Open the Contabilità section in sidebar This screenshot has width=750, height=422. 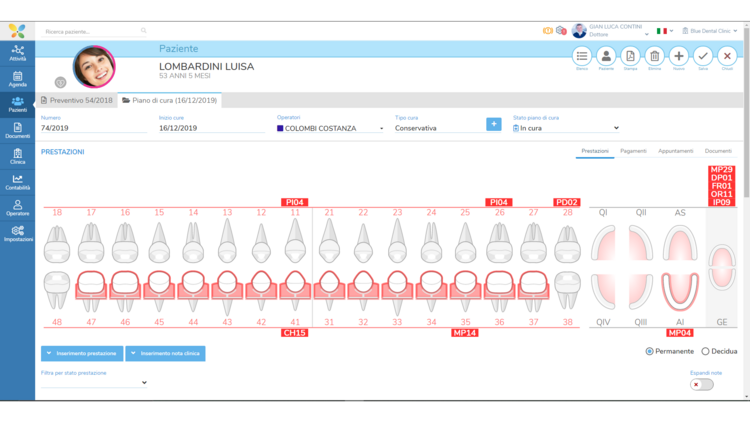click(17, 181)
